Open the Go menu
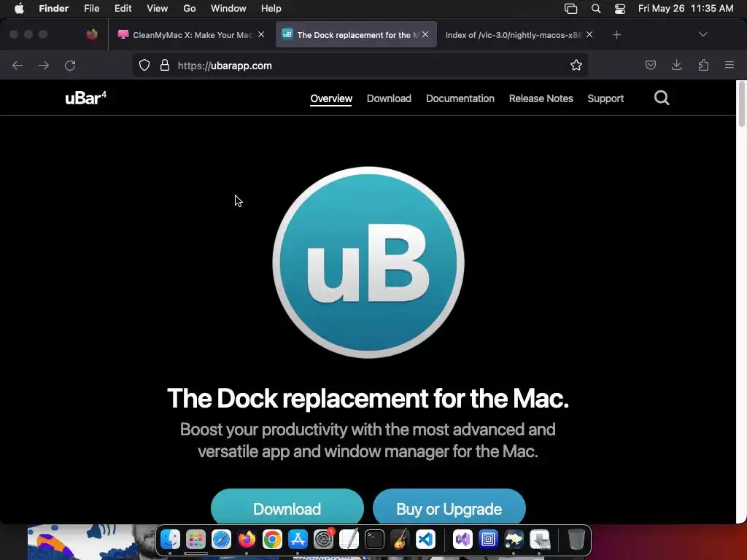The width and height of the screenshot is (747, 560). click(x=190, y=8)
